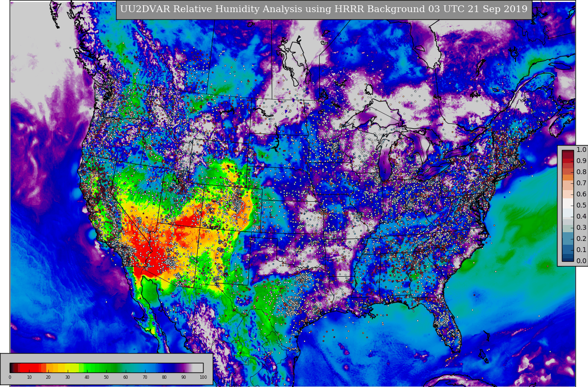
Task: Click the green section of horizontal humidity colorbar
Action: click(102, 368)
